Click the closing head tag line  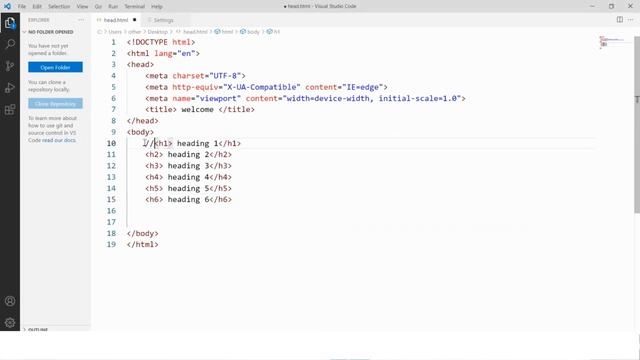coord(142,120)
